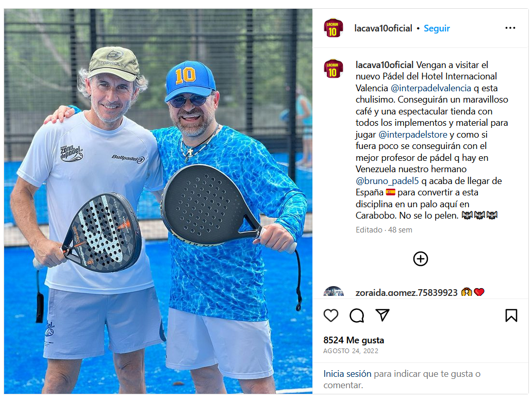Image resolution: width=532 pixels, height=399 pixels.
Task: Open lacava10oficial username in the caption
Action: [x=385, y=65]
